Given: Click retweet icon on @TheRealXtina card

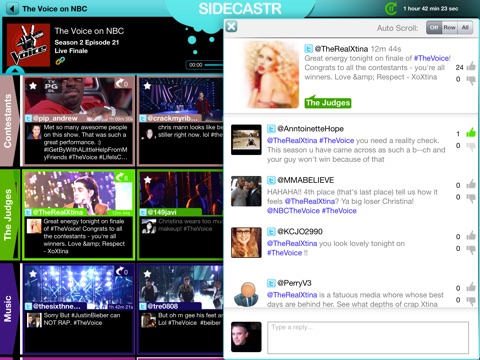Looking at the screenshot, I should click(122, 177).
